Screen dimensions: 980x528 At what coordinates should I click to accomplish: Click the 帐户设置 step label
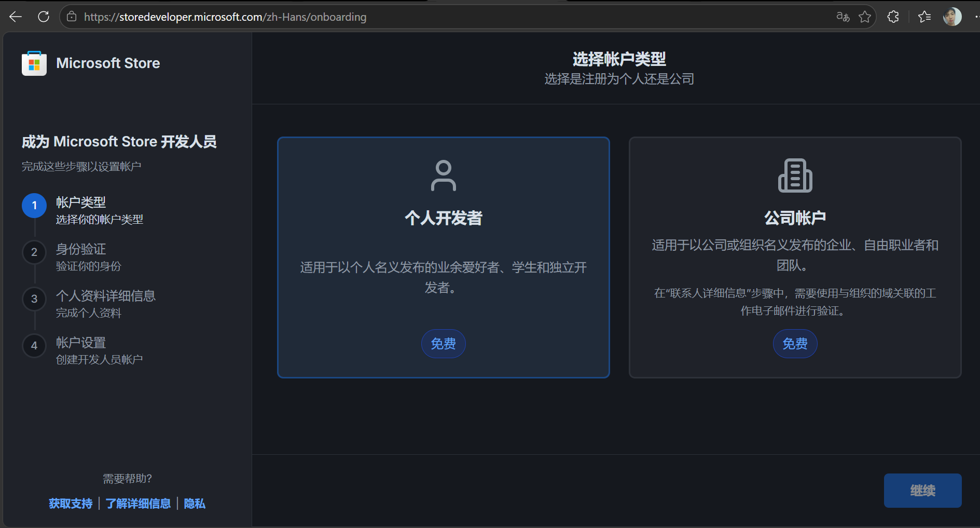pos(81,342)
